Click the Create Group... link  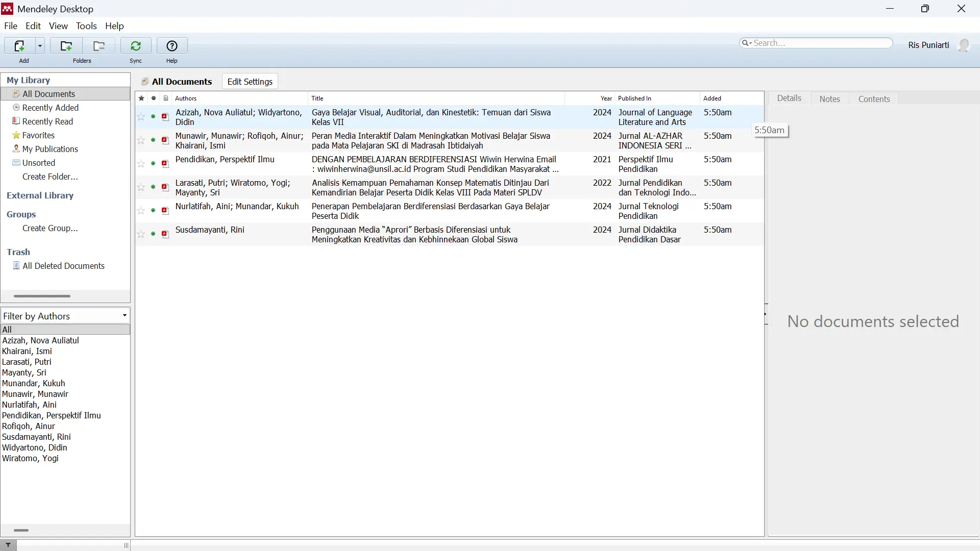[50, 229]
